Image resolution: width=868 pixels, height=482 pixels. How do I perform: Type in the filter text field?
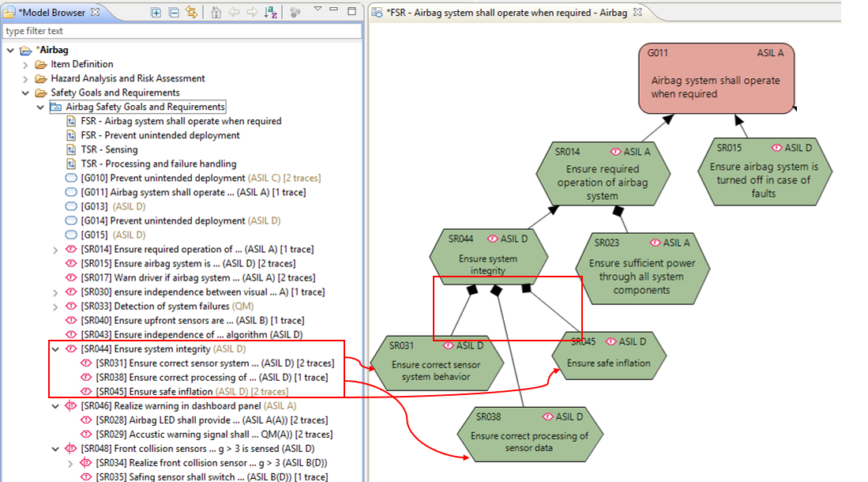(182, 31)
